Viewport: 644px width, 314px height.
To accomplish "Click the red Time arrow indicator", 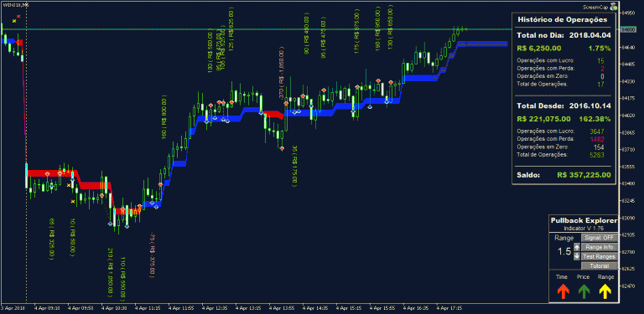I will (x=563, y=291).
